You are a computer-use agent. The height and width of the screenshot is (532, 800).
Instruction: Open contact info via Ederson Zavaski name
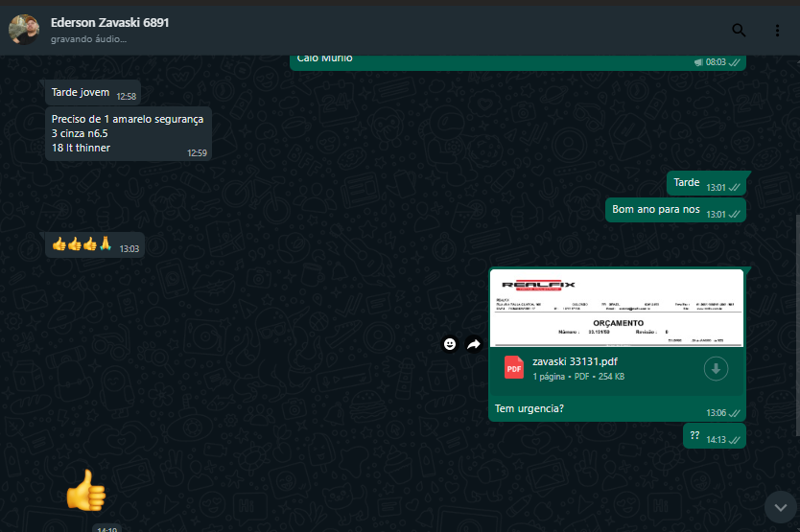pyautogui.click(x=109, y=22)
